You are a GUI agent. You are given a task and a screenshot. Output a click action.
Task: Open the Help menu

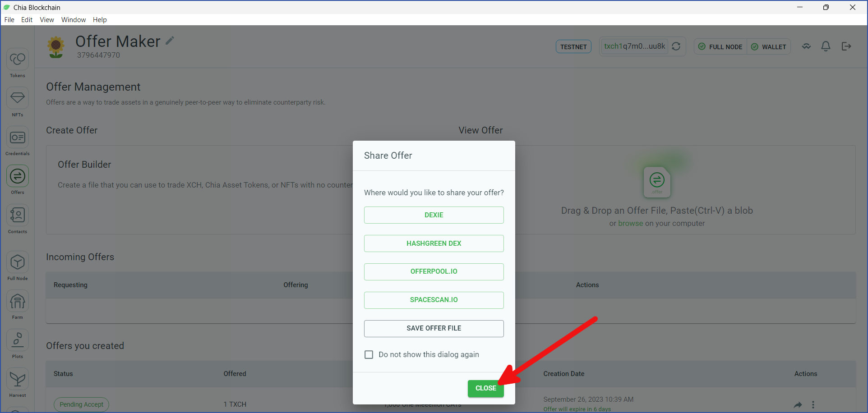tap(100, 20)
